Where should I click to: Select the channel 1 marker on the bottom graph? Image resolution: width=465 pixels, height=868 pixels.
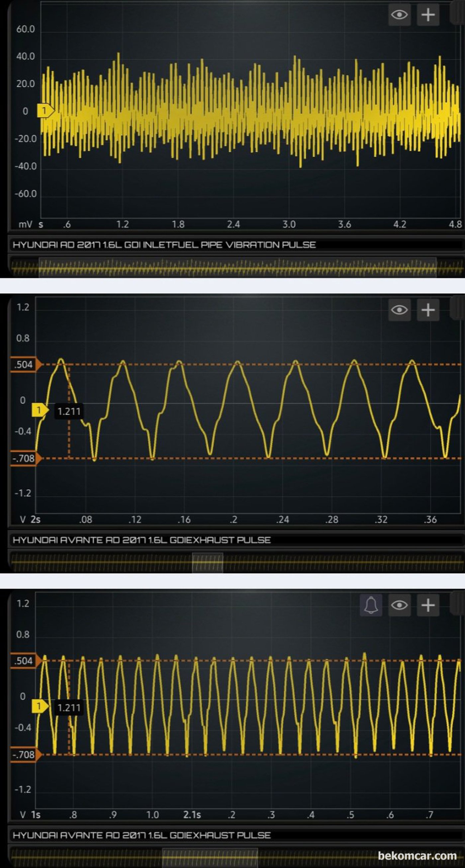(x=40, y=706)
